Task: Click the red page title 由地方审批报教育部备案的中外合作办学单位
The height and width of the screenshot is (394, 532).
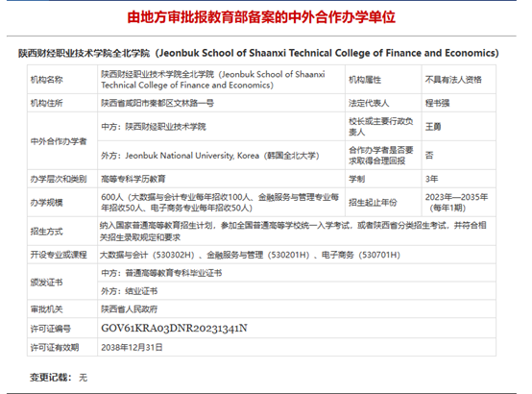Action: point(261,17)
